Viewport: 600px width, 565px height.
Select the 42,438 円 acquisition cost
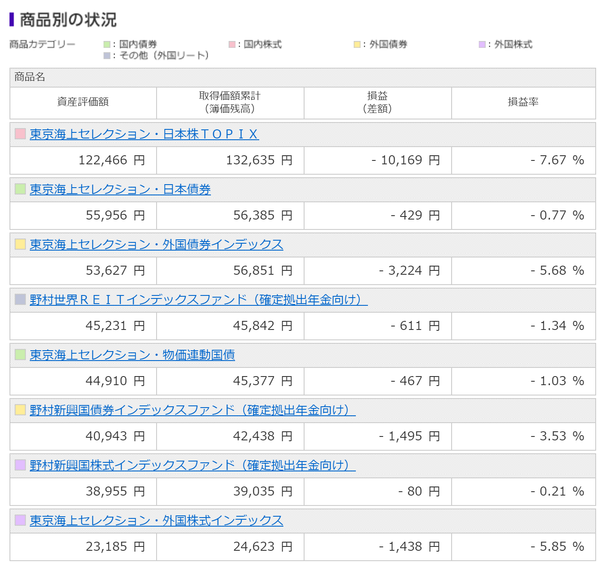point(263,436)
